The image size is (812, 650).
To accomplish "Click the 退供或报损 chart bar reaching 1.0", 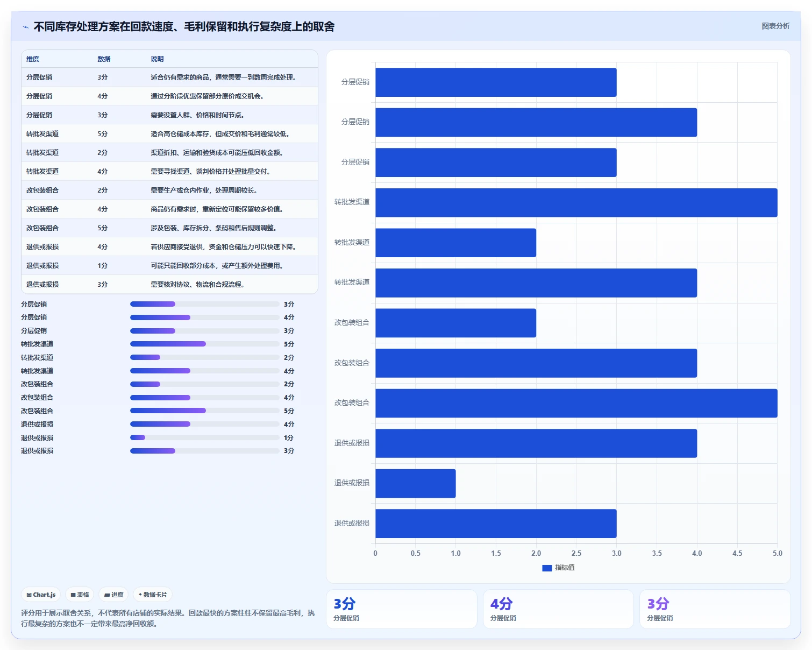I will coord(415,483).
